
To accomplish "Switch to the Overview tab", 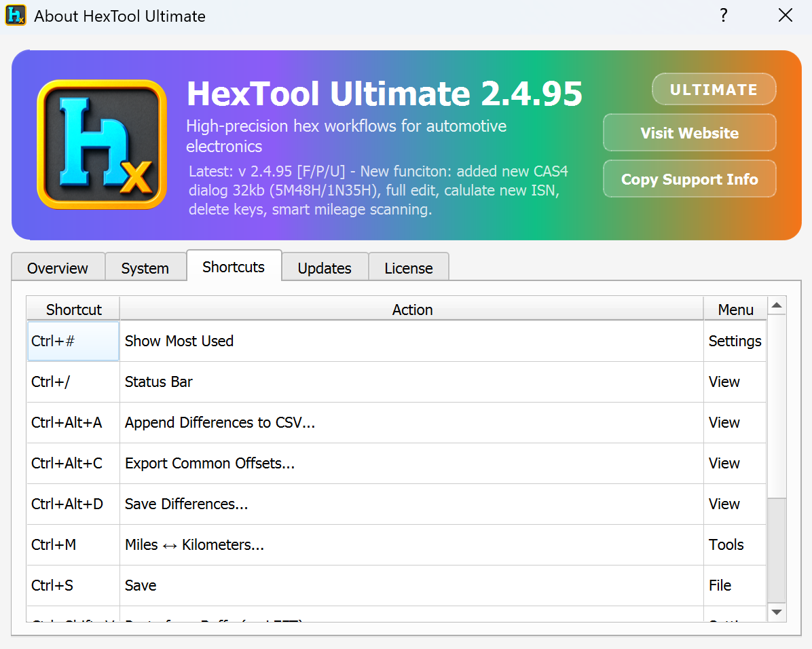I will click(x=58, y=267).
